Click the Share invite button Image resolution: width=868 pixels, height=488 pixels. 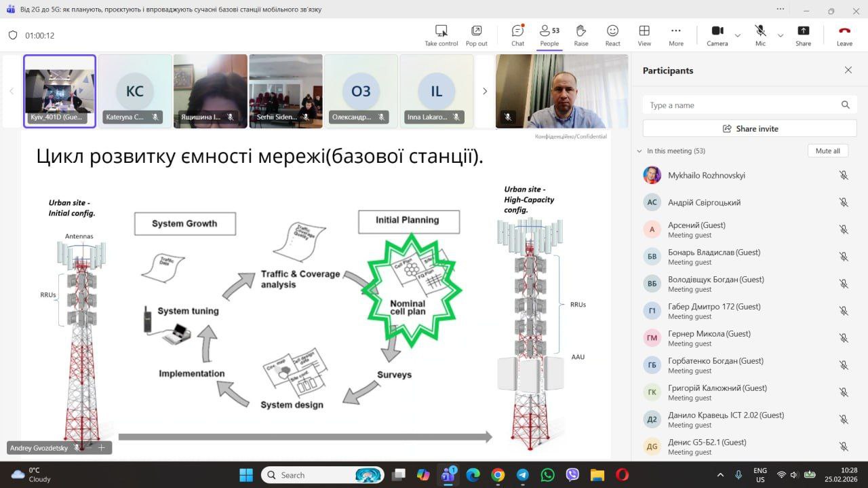click(x=749, y=128)
